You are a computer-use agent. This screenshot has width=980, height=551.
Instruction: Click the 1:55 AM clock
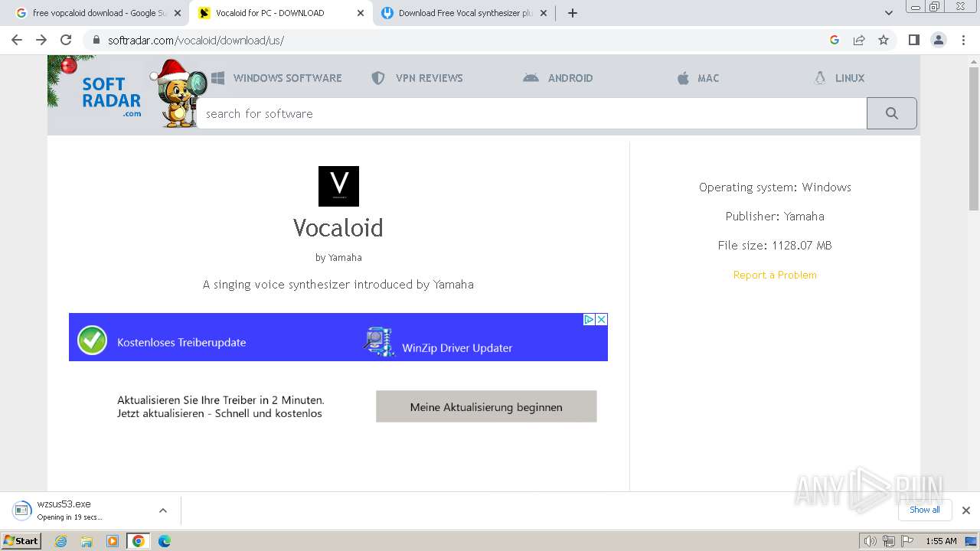(941, 541)
